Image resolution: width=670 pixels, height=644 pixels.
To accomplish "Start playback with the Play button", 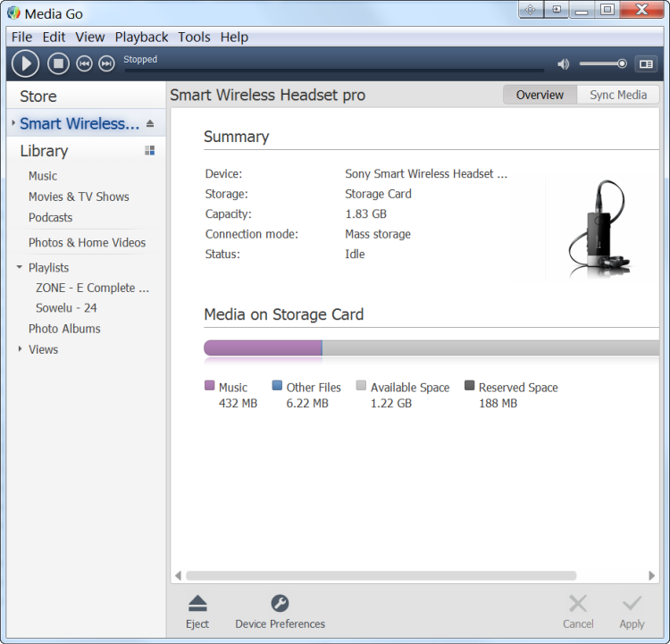I will tap(26, 63).
